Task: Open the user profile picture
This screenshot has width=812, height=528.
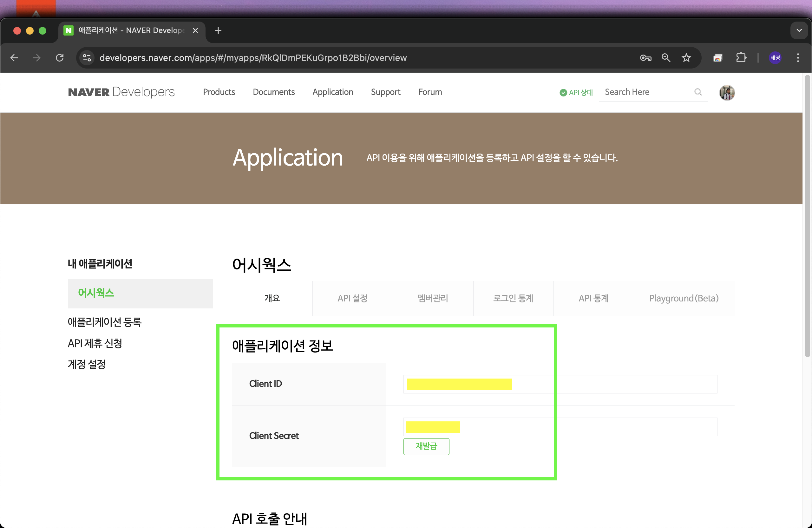Action: 727,92
